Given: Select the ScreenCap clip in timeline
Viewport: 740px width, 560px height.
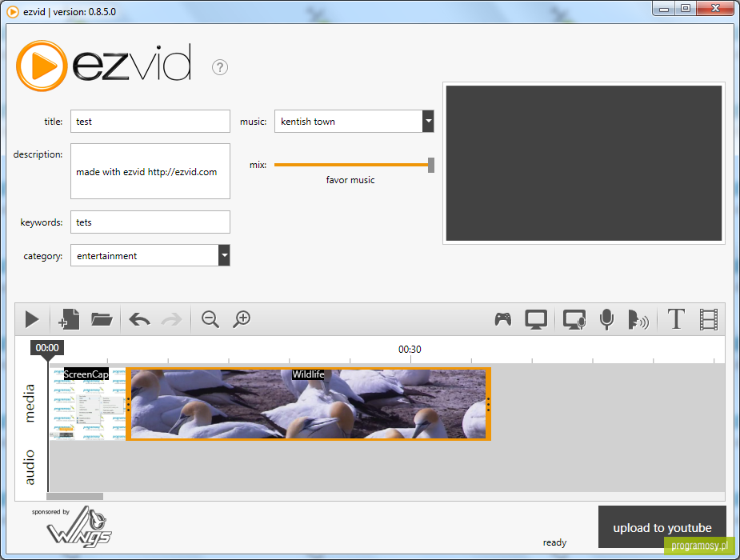Looking at the screenshot, I should (x=88, y=404).
